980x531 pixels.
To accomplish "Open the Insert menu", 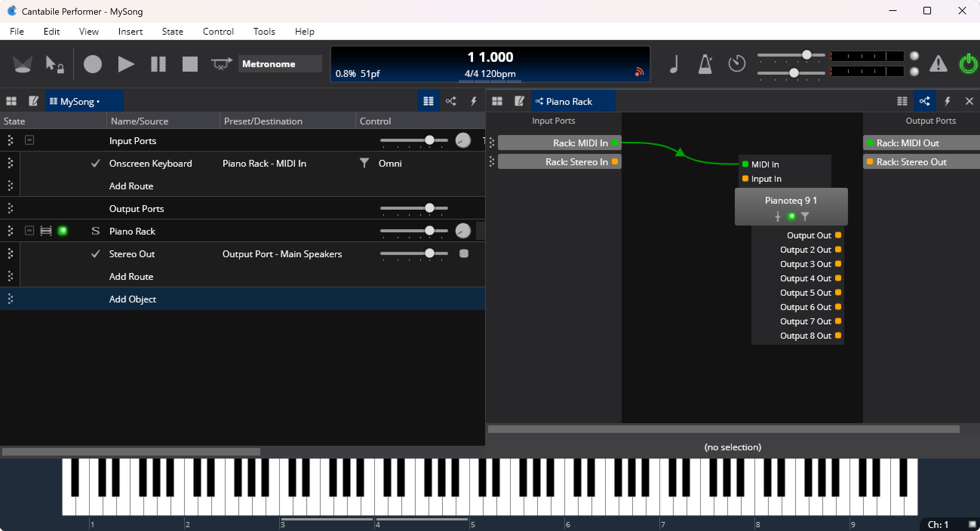I will point(130,32).
